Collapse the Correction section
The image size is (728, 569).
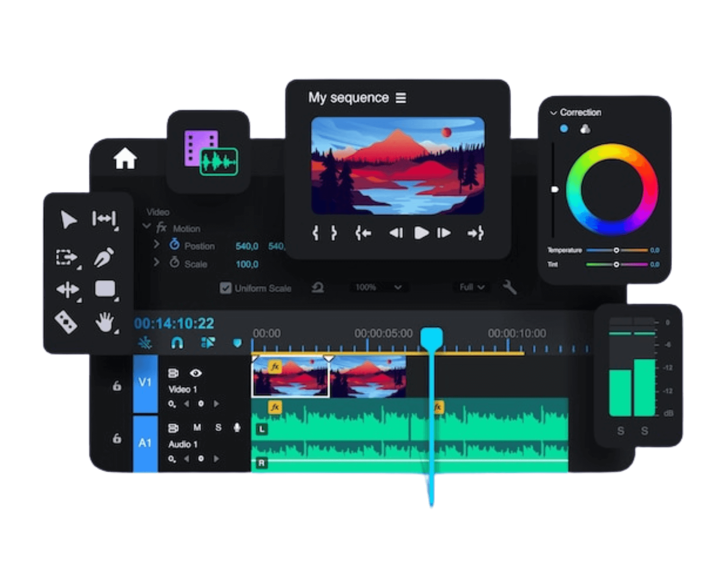tap(554, 113)
